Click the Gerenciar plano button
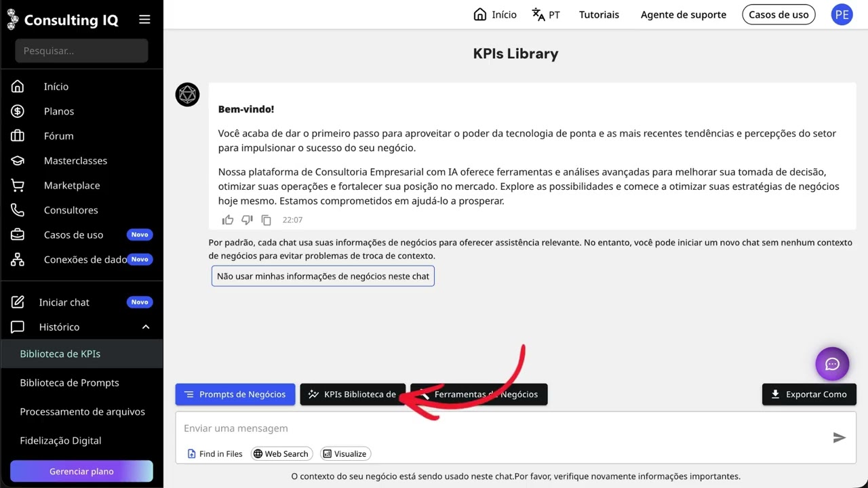The height and width of the screenshot is (488, 868). pos(81,471)
